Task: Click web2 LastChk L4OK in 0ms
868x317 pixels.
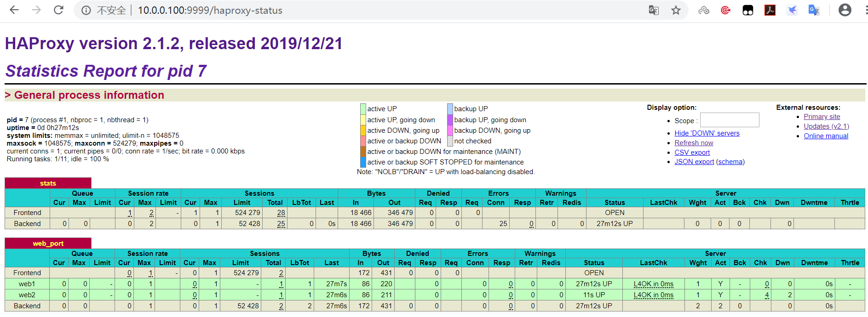Action: coord(653,295)
